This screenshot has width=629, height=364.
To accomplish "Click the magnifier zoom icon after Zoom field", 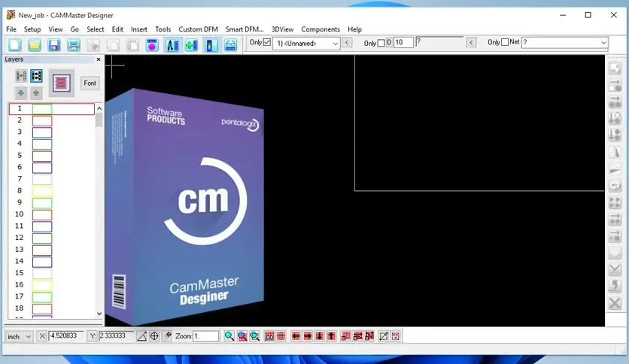I will pos(229,336).
